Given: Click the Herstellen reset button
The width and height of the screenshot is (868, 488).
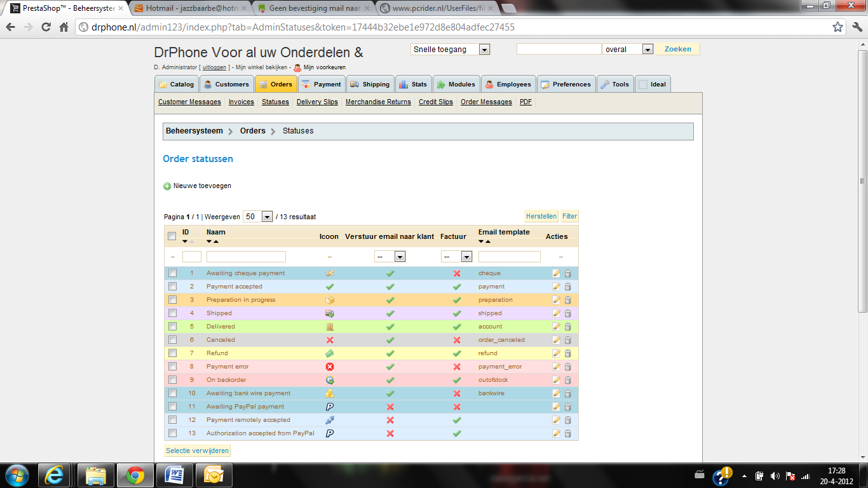Looking at the screenshot, I should [541, 216].
